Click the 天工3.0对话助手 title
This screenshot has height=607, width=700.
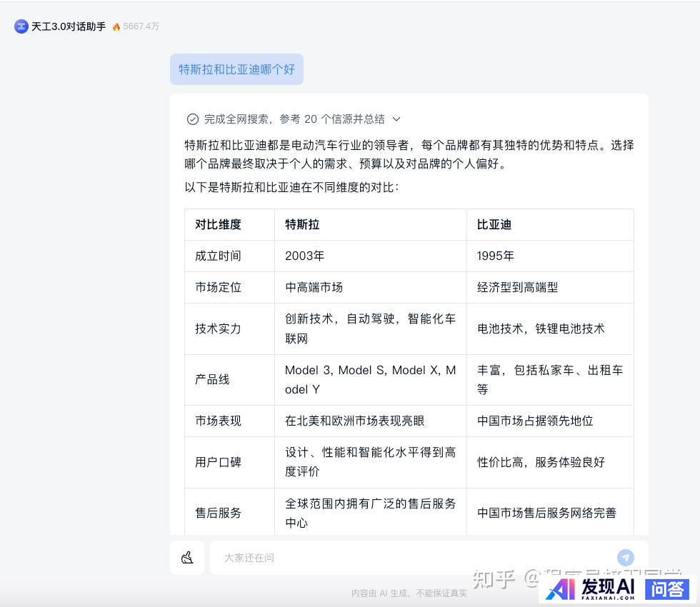(69, 26)
